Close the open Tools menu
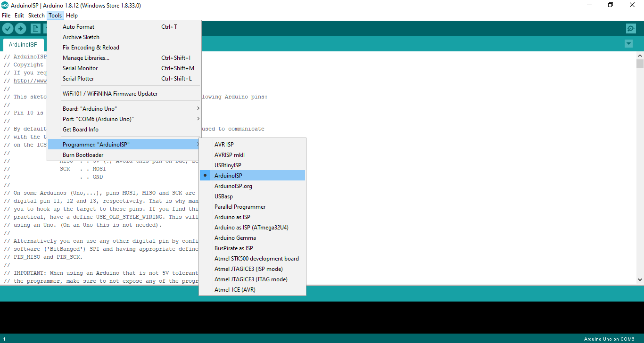This screenshot has height=343, width=644. 55,16
